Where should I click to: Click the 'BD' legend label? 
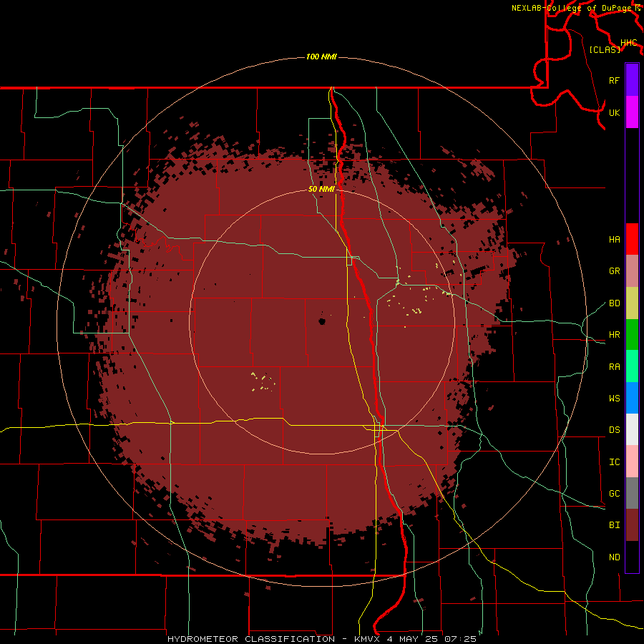[x=615, y=303]
